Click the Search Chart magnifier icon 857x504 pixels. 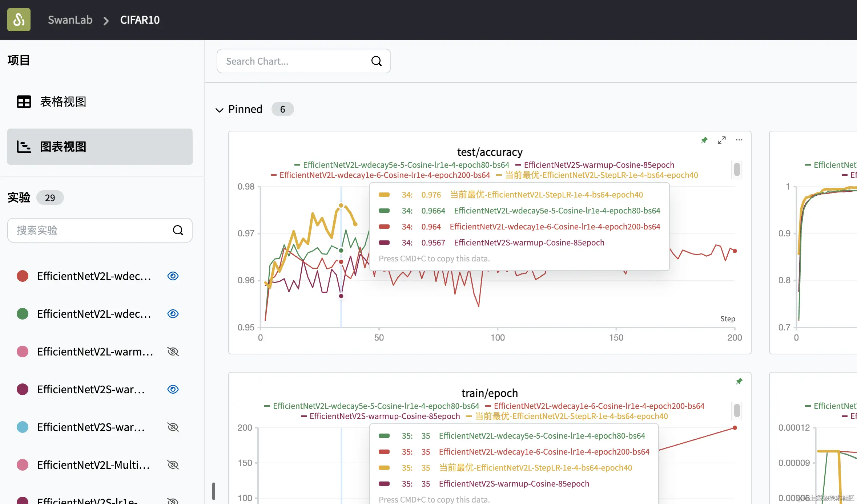click(376, 61)
